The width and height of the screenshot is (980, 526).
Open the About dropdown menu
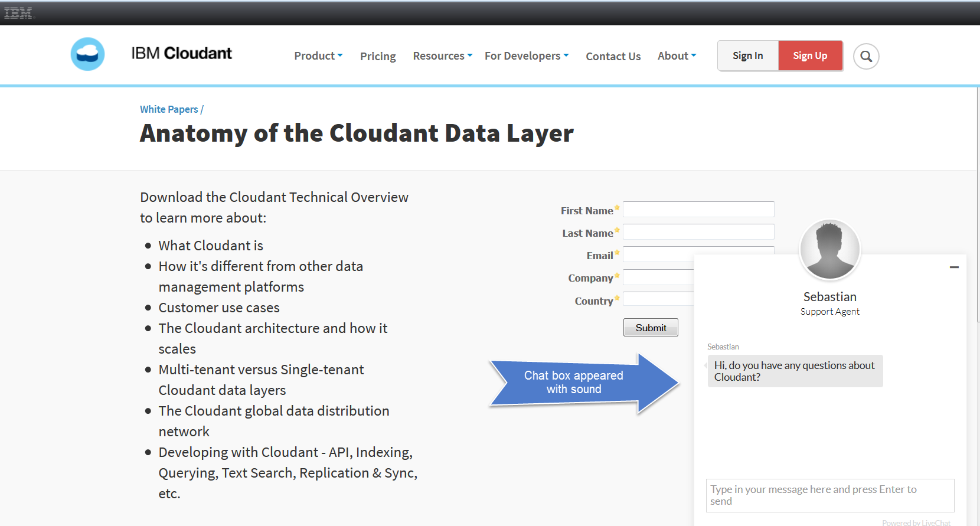pos(677,56)
